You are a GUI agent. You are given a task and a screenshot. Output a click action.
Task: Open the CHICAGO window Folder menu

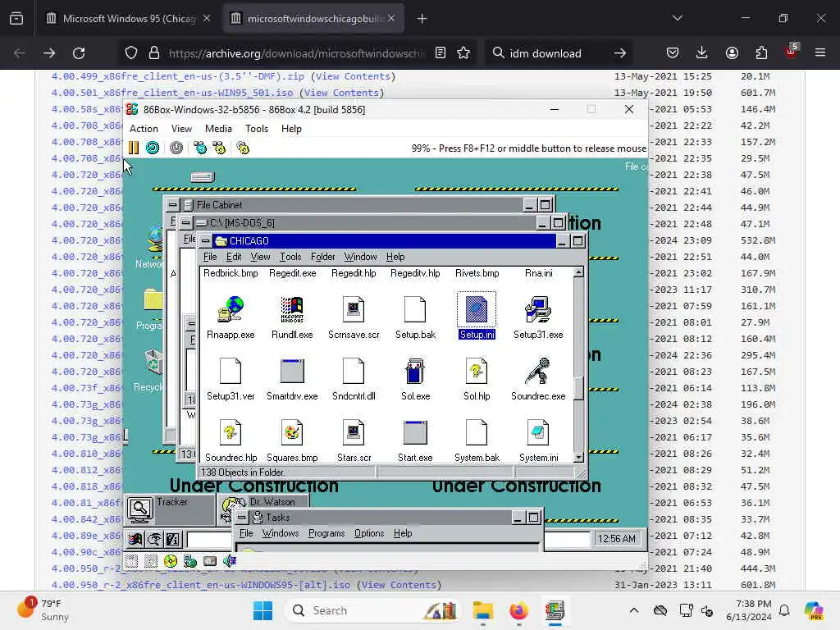[x=322, y=257]
